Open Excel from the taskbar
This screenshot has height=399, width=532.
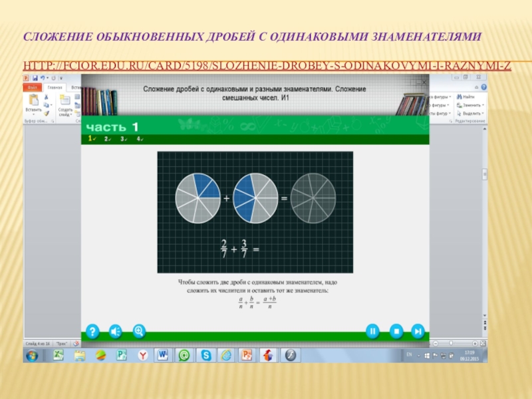pos(59,355)
